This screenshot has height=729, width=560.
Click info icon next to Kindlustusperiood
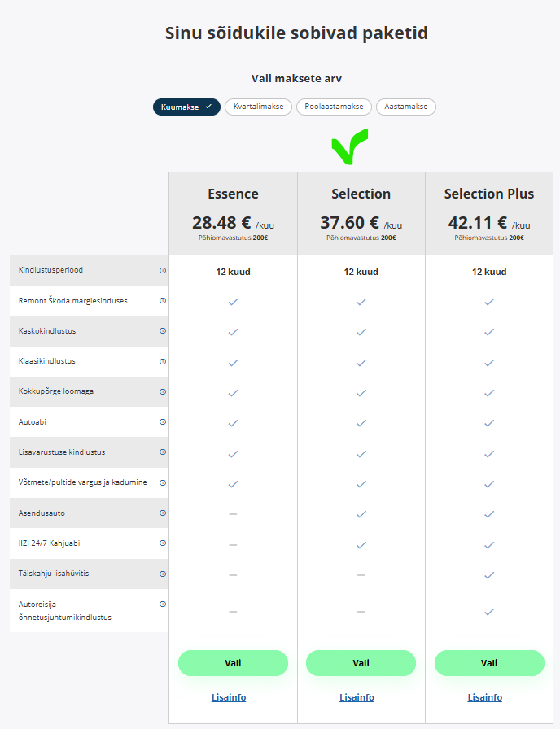pos(163,270)
